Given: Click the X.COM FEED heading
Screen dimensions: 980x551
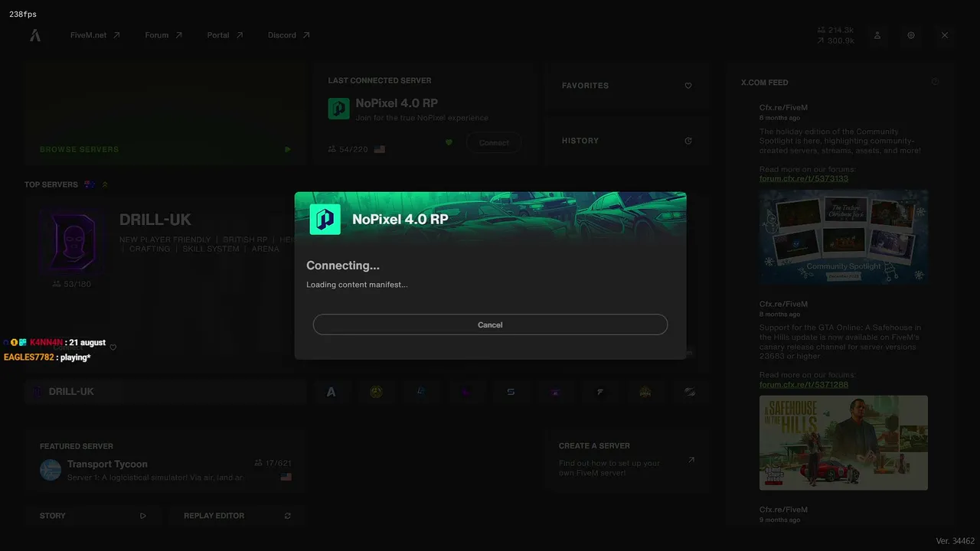Looking at the screenshot, I should tap(764, 83).
